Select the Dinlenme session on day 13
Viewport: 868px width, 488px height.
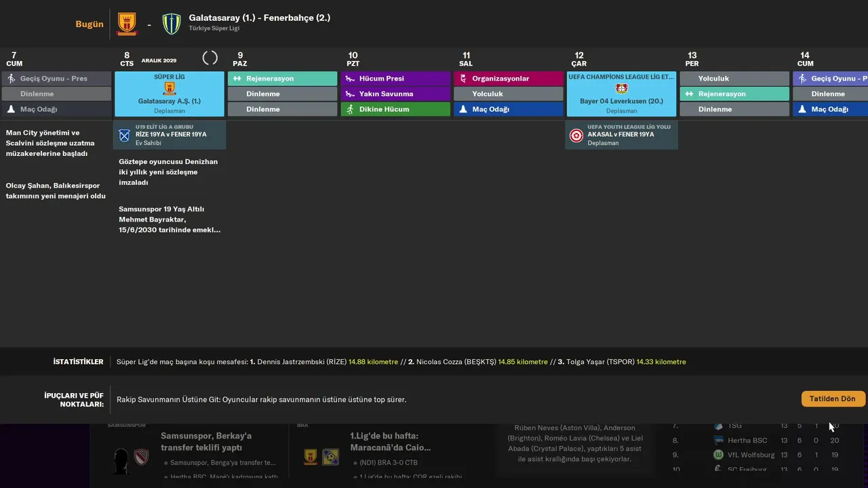(x=734, y=109)
